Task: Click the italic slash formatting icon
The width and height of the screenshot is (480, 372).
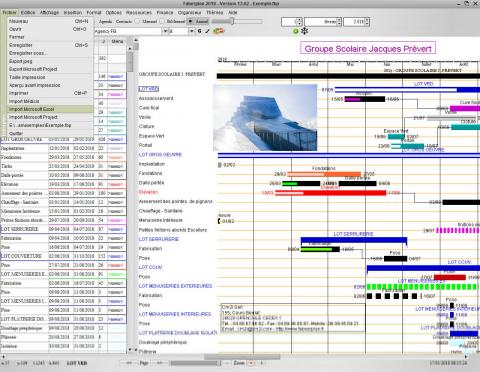Action: click(x=207, y=31)
